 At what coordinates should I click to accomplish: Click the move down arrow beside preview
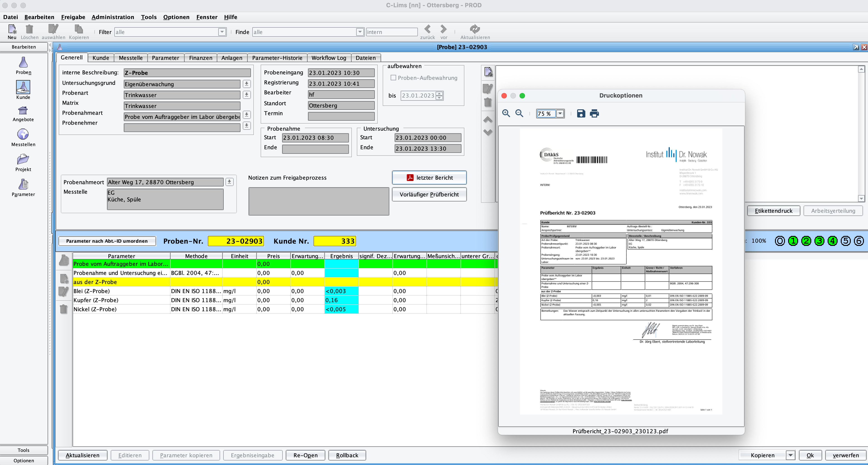click(488, 132)
